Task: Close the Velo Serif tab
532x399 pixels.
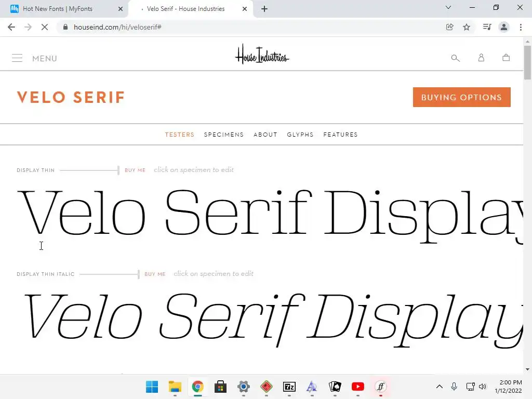Action: (245, 9)
